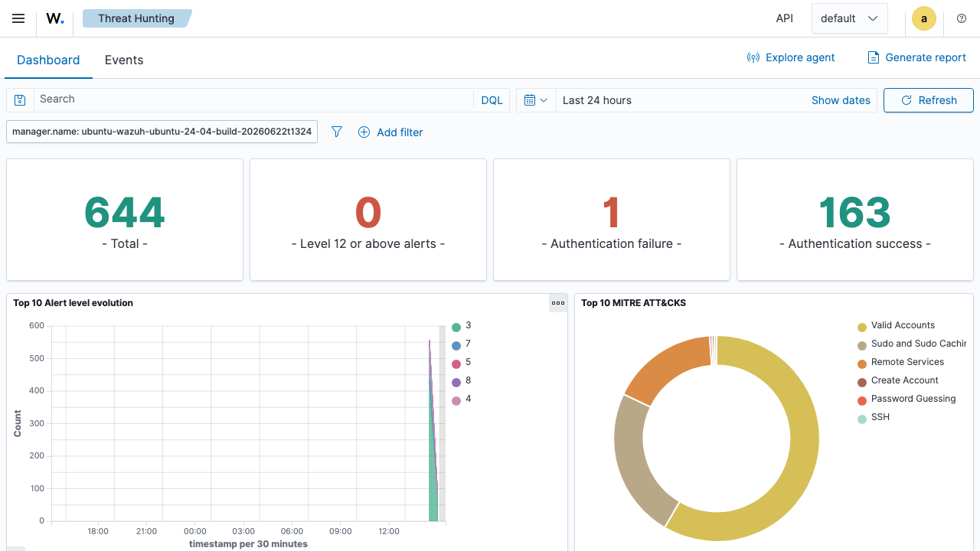Click SSH legend entry
The height and width of the screenshot is (551, 980).
(874, 418)
